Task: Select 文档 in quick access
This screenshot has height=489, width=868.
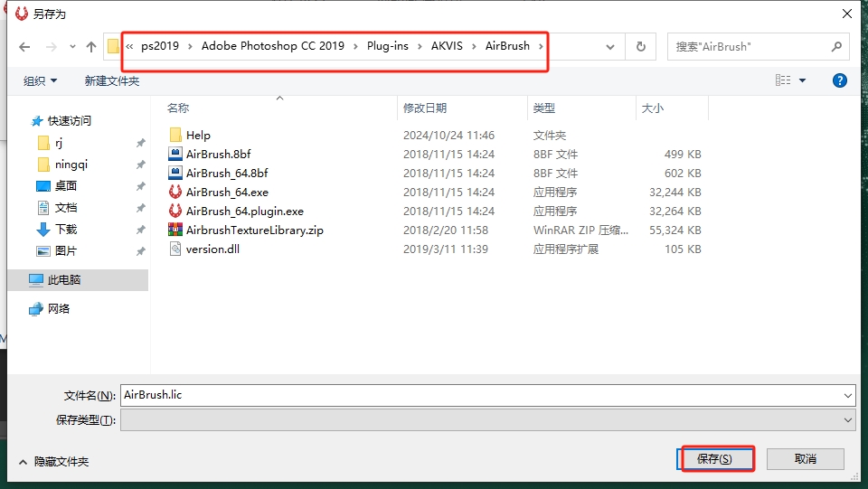Action: click(65, 207)
